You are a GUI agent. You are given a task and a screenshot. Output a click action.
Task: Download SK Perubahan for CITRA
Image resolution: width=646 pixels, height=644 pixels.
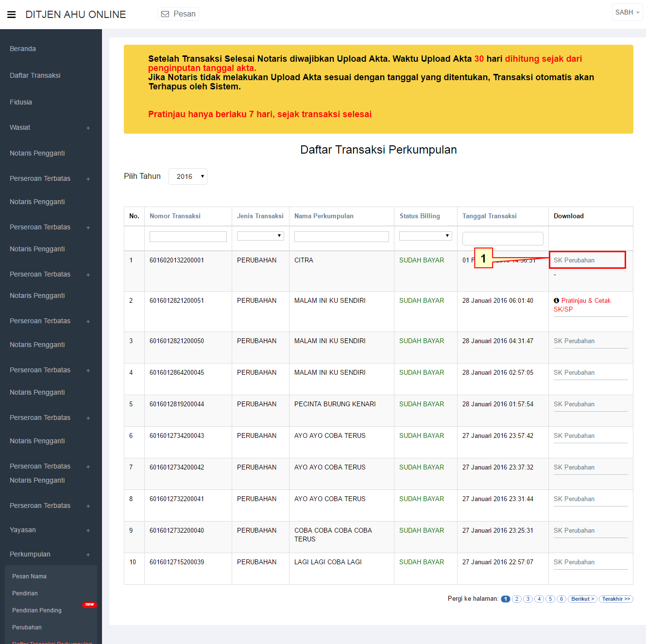point(574,261)
